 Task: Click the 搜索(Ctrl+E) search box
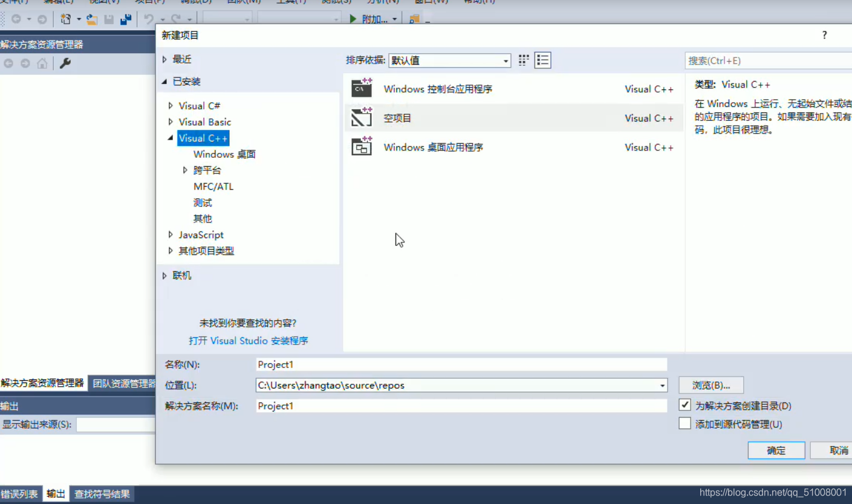point(769,60)
